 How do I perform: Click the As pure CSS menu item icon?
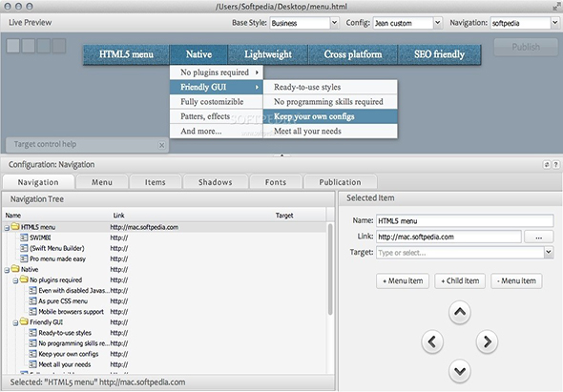[32, 300]
